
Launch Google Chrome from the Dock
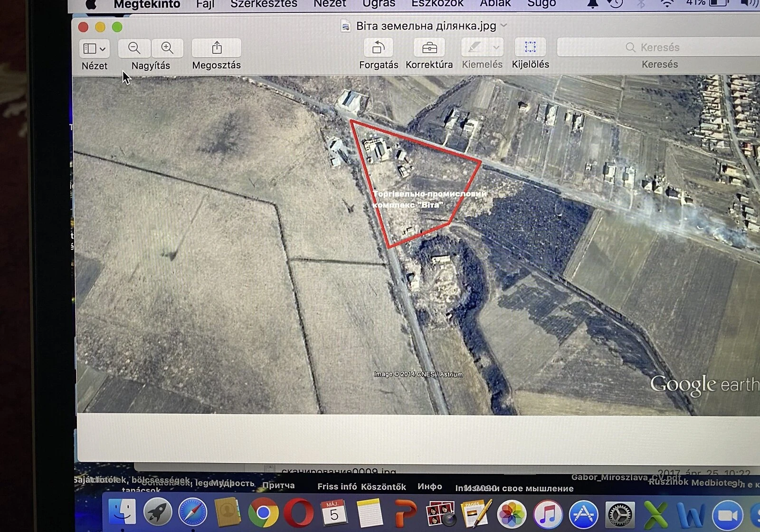(263, 513)
